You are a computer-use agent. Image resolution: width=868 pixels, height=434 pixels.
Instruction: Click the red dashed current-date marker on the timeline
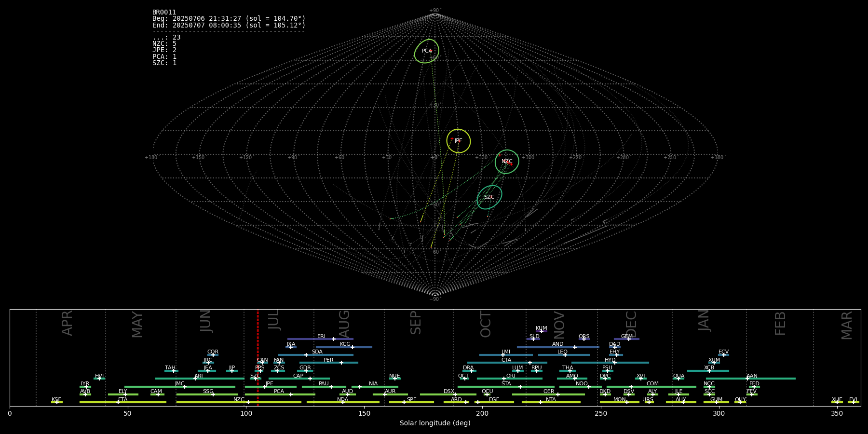pos(258,357)
